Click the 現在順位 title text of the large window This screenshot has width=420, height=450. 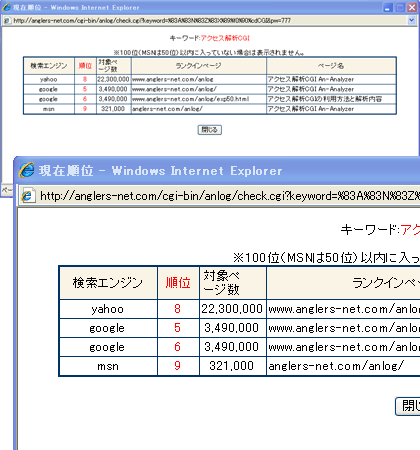point(66,171)
